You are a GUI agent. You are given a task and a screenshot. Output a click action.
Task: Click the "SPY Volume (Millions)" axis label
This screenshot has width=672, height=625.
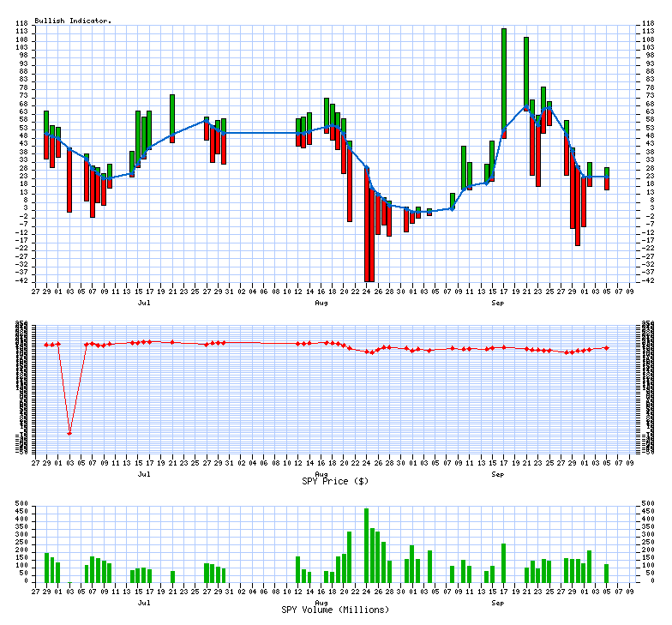335,610
